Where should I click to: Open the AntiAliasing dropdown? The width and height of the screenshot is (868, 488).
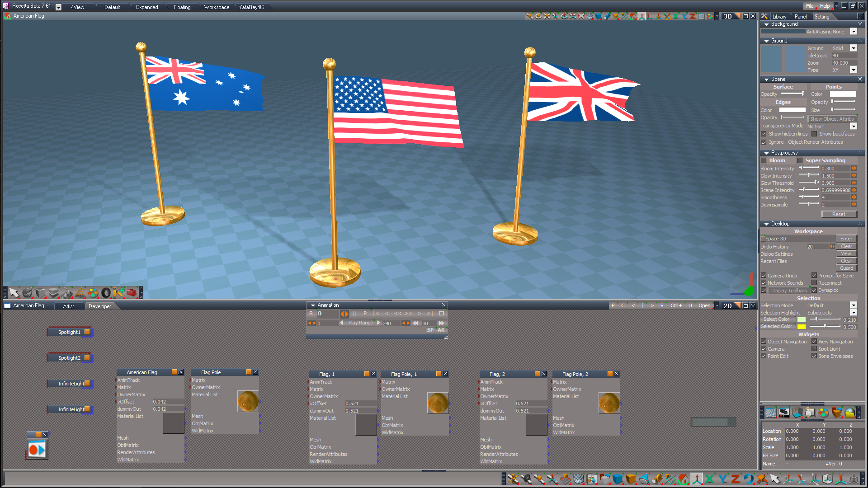pos(854,32)
